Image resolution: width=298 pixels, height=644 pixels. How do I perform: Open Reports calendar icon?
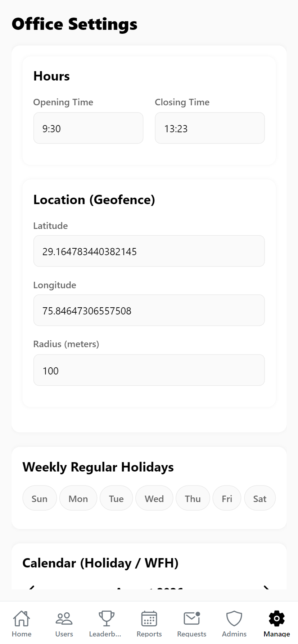click(x=149, y=618)
